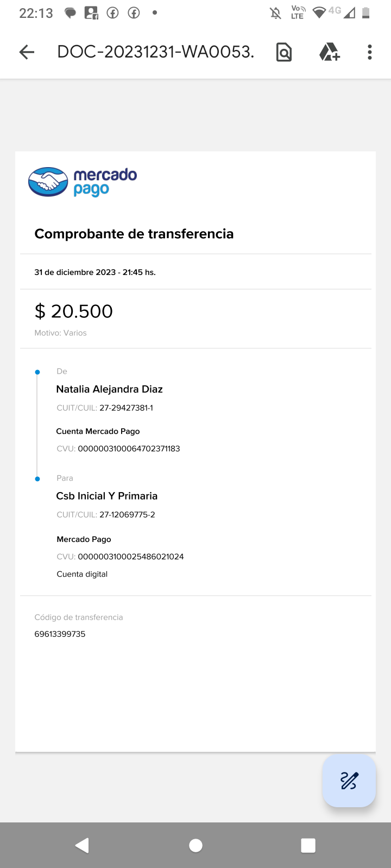This screenshot has width=391, height=868.
Task: Tap the document title DOC-20231231-WA0053
Action: (x=155, y=52)
